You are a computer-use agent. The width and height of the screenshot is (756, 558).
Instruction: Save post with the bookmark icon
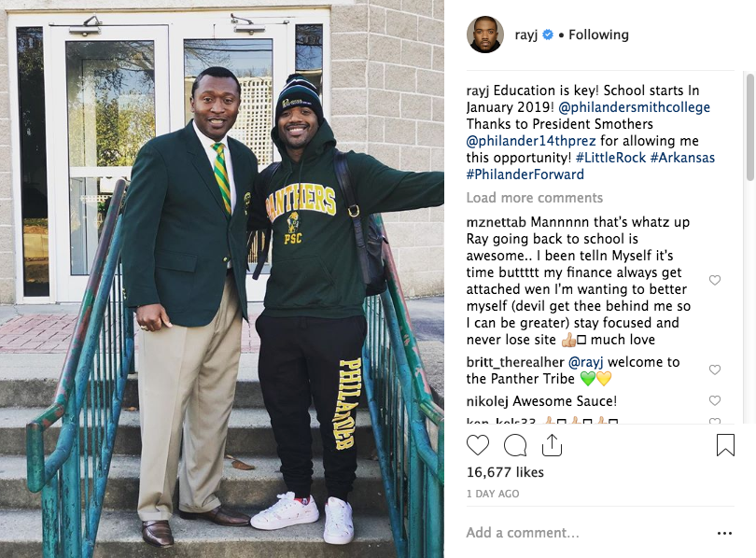(725, 445)
